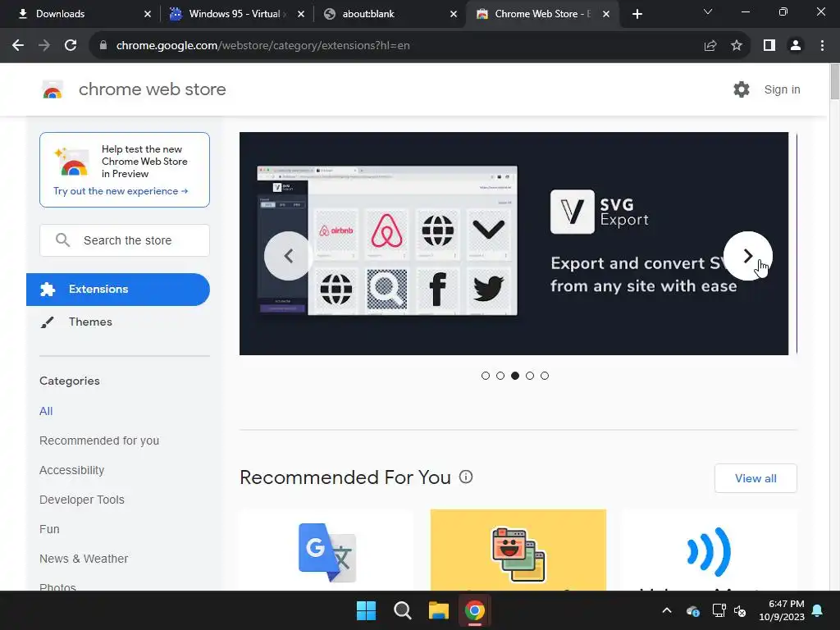The image size is (840, 630).
Task: Close the Downloads tab
Action: [x=148, y=14]
